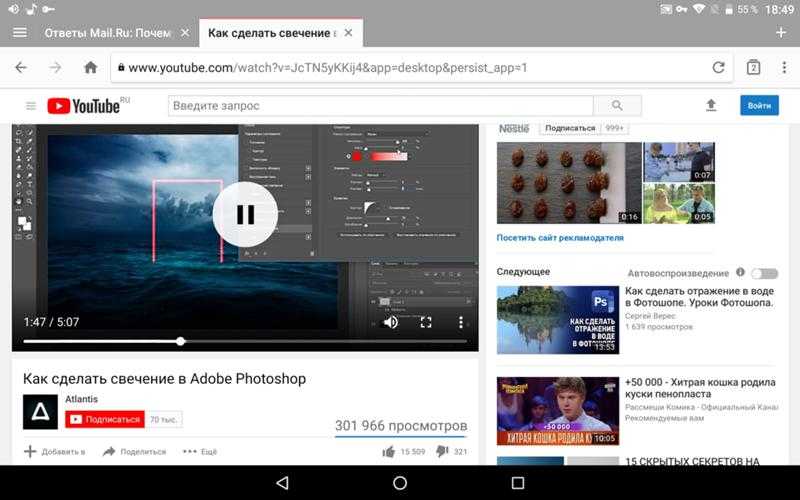Open Хитрая кошка video thumbnail
800x500 pixels.
point(558,411)
